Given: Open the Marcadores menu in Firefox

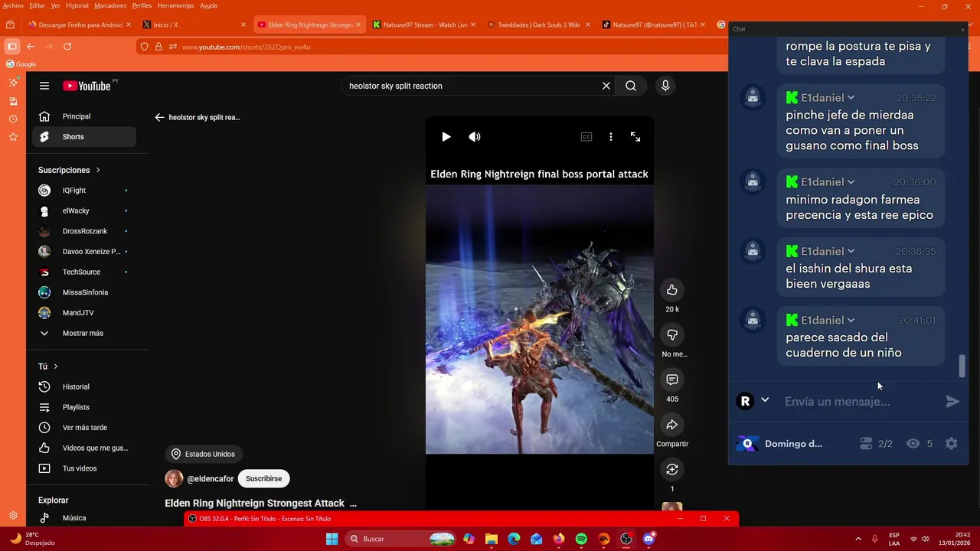Looking at the screenshot, I should point(110,5).
